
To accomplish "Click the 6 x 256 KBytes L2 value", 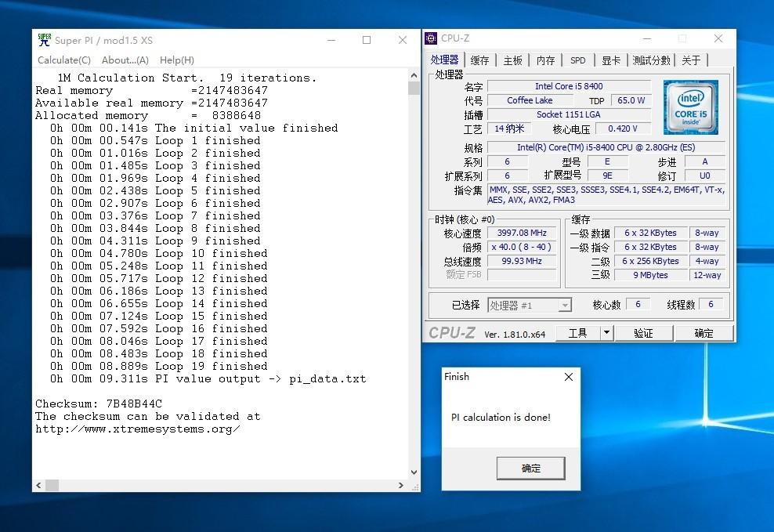I will (x=650, y=261).
